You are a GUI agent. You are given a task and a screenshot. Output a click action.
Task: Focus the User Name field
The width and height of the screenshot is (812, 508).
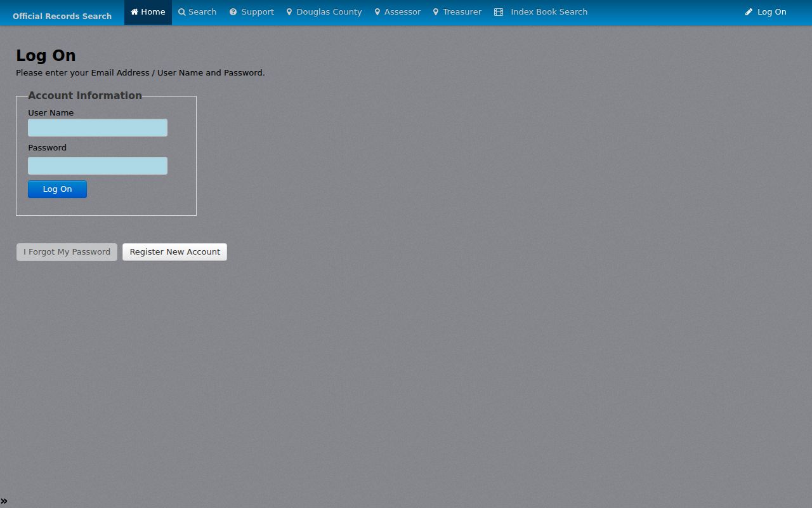click(x=98, y=128)
